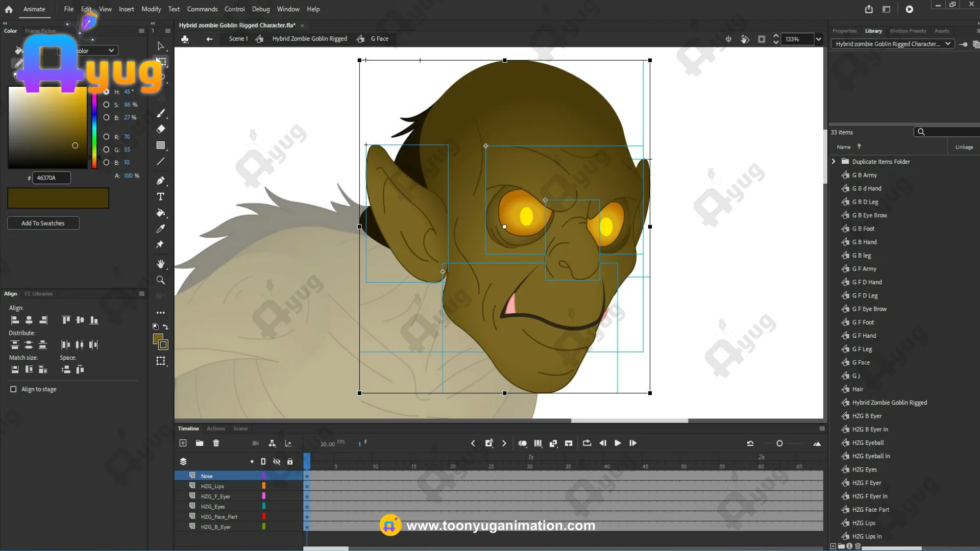The width and height of the screenshot is (980, 551).
Task: Enable Align to stage checkbox
Action: [x=14, y=389]
